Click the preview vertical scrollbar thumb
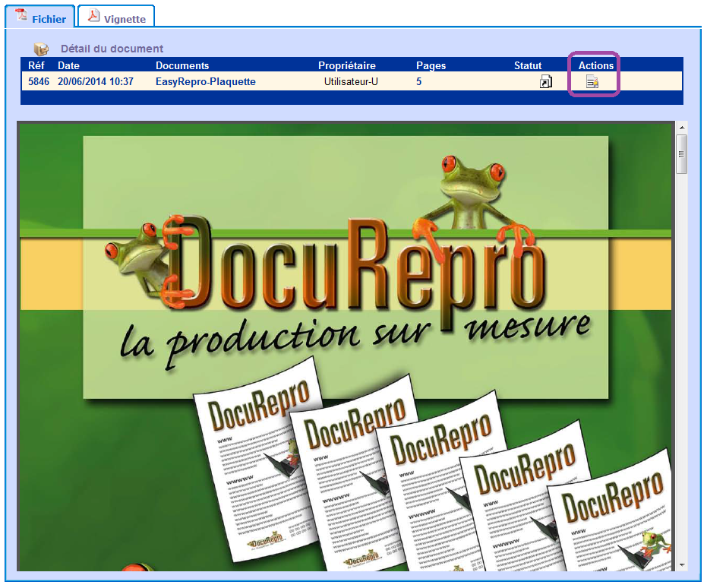 pyautogui.click(x=682, y=153)
